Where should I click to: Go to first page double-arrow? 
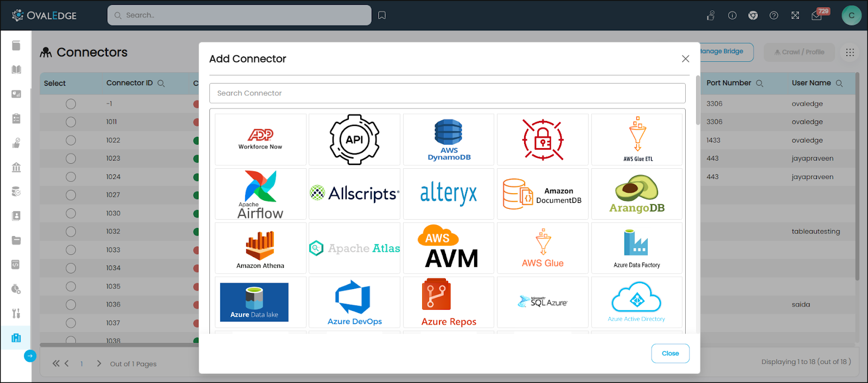pos(56,363)
